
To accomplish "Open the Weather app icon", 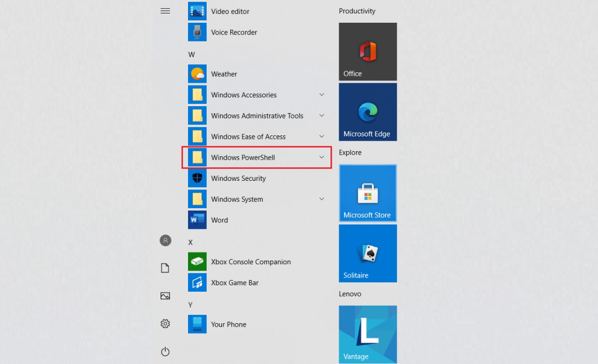I will 197,74.
